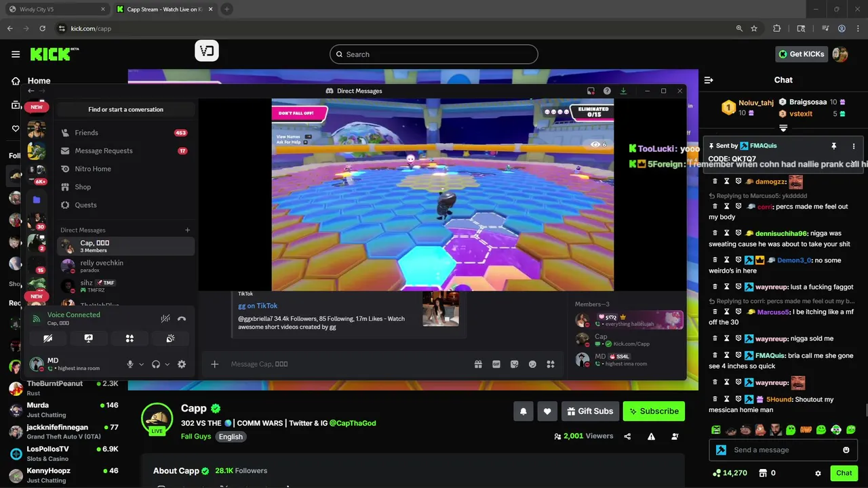Open the sticker picker in Discord
Viewport: 868px width, 488px height.
(x=514, y=364)
